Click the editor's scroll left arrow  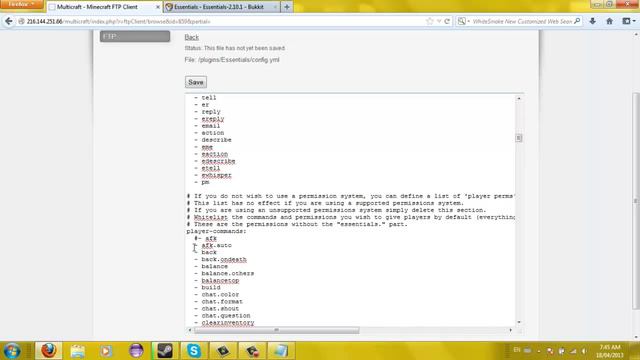(x=190, y=330)
